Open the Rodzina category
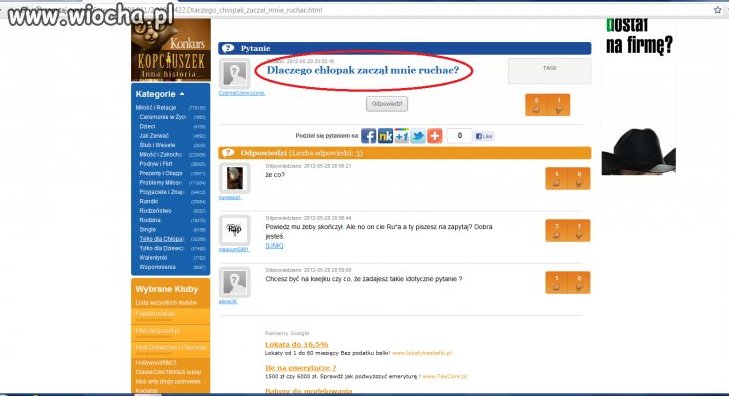 click(x=150, y=220)
